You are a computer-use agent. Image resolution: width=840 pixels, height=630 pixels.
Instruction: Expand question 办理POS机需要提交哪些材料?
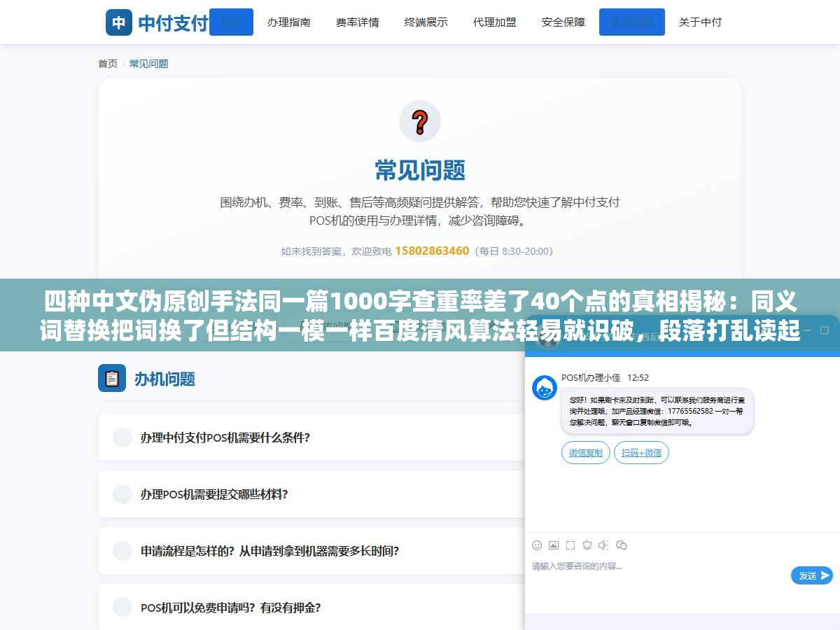point(311,494)
